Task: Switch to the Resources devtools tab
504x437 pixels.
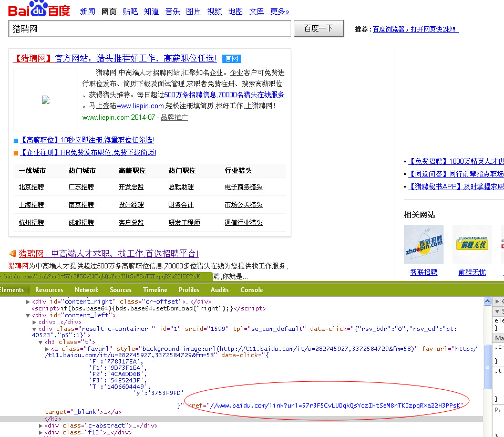Action: click(49, 290)
